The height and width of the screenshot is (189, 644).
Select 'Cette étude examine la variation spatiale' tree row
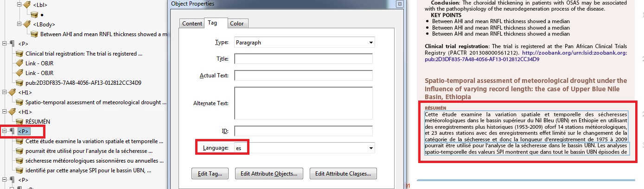point(94,141)
